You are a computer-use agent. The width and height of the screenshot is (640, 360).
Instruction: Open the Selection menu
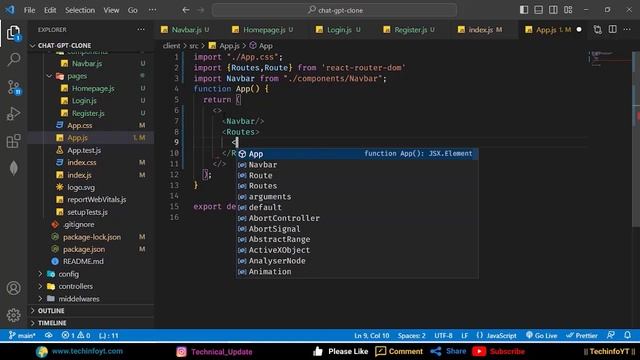(80, 10)
